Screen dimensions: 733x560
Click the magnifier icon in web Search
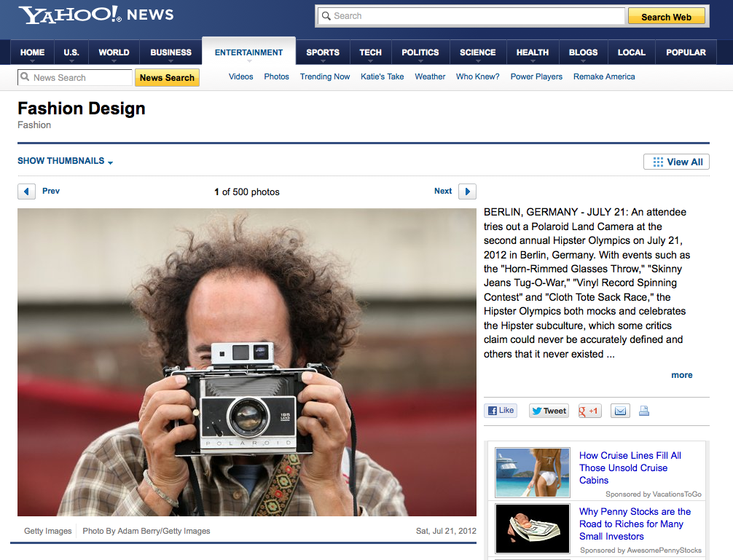point(326,16)
